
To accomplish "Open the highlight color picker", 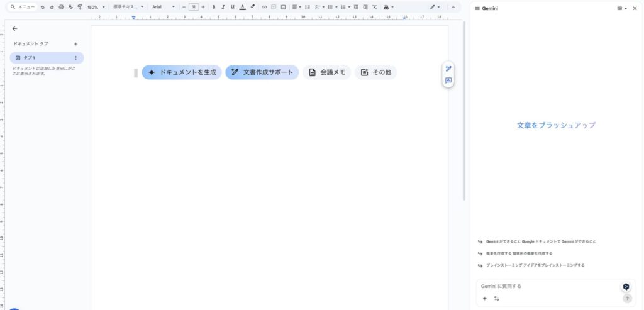I will [x=253, y=7].
